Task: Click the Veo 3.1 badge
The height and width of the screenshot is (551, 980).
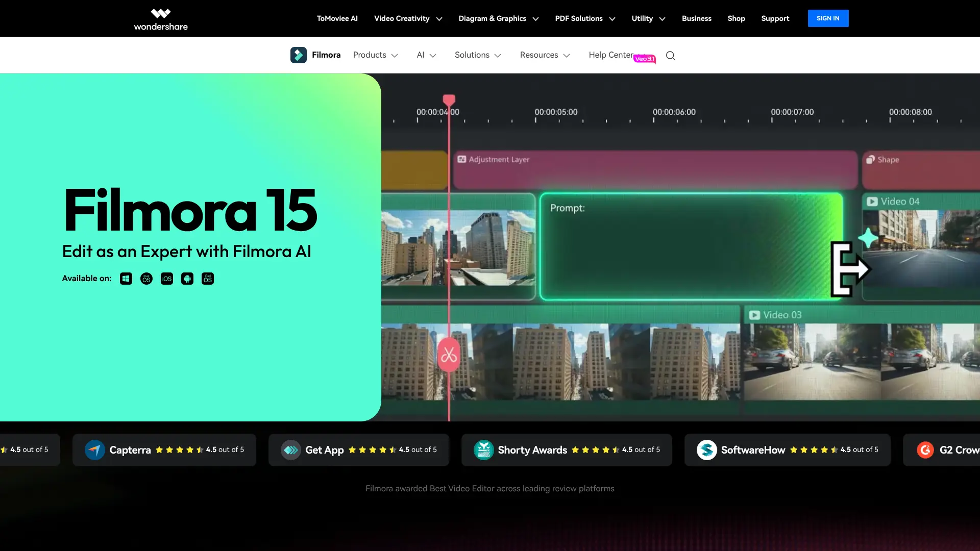Action: click(645, 59)
